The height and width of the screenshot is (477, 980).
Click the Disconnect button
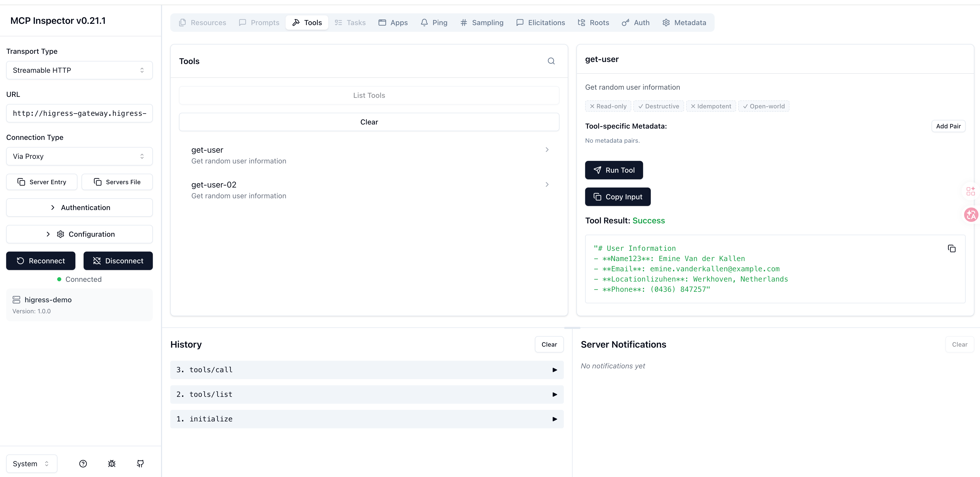(118, 261)
